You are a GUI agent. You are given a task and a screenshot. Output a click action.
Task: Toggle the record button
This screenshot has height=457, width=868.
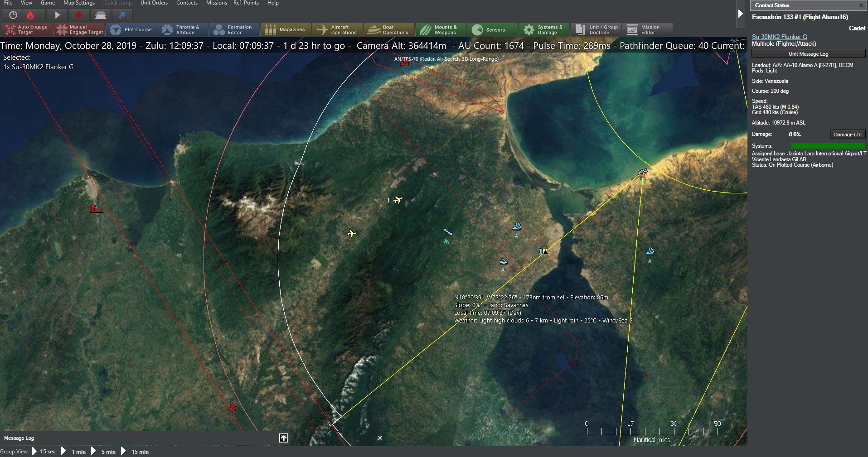click(78, 15)
